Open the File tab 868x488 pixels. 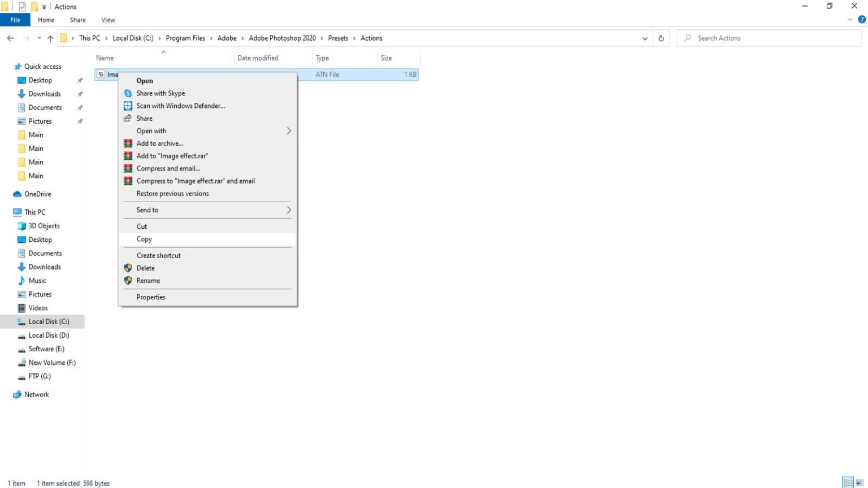15,20
